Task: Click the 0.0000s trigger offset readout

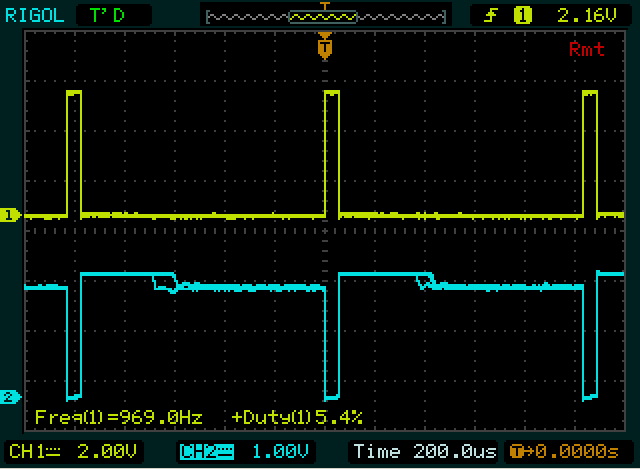Action: point(577,451)
